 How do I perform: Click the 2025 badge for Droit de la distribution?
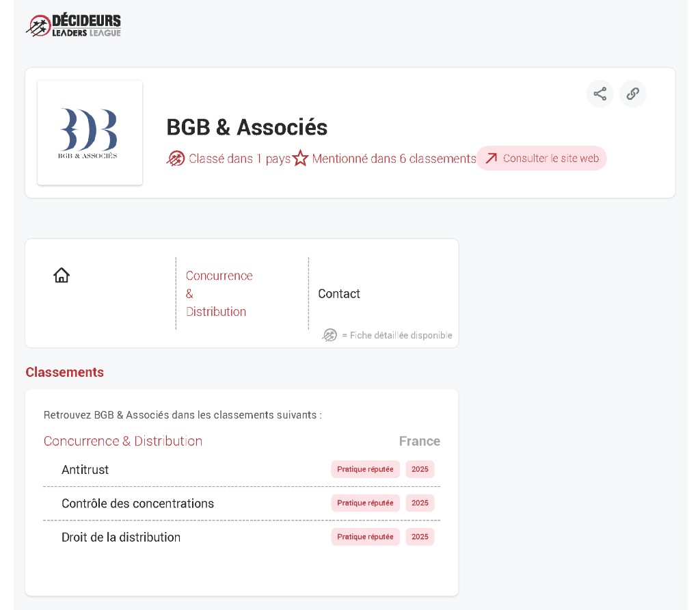tap(420, 537)
